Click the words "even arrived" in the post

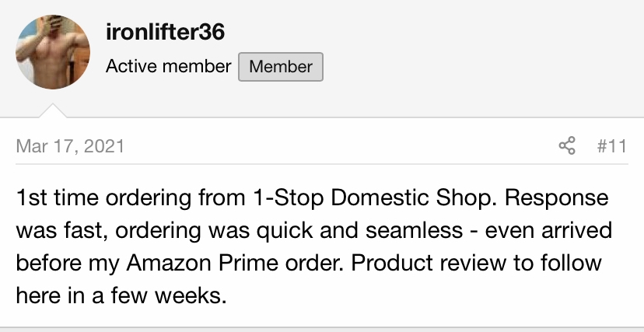[548, 230]
